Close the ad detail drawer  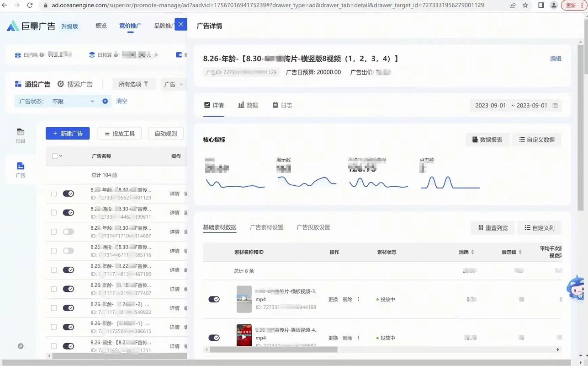pos(181,25)
